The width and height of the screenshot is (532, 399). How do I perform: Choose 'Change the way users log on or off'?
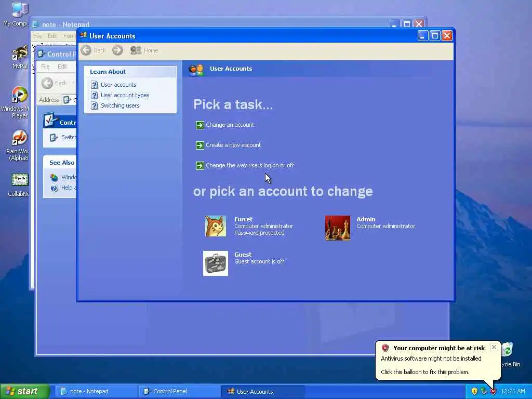[250, 166]
